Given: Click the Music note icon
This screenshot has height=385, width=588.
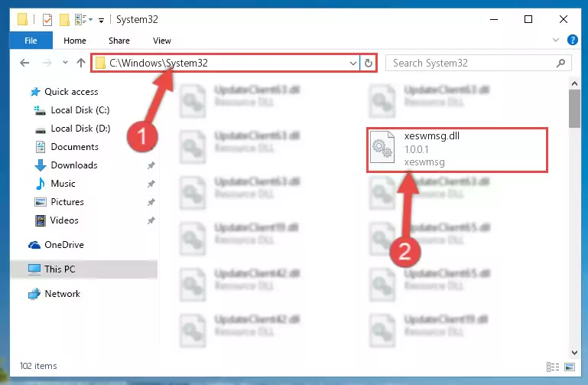Looking at the screenshot, I should (x=40, y=184).
